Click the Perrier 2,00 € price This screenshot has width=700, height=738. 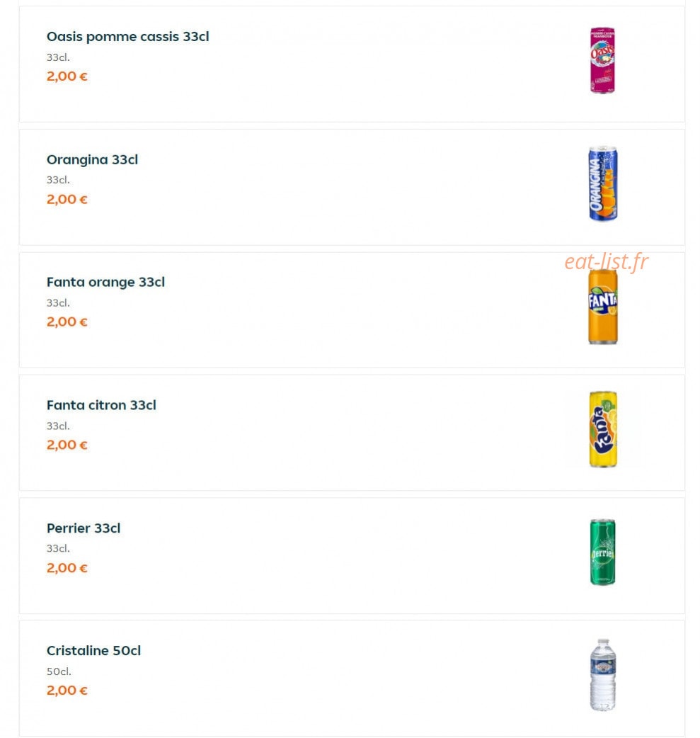click(x=67, y=568)
